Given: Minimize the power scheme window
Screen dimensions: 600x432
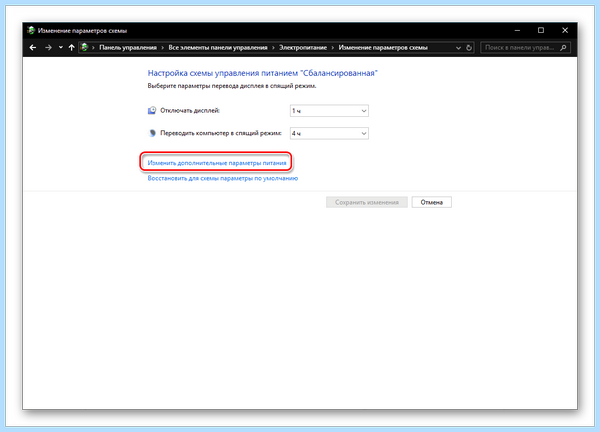Looking at the screenshot, I should coord(517,30).
